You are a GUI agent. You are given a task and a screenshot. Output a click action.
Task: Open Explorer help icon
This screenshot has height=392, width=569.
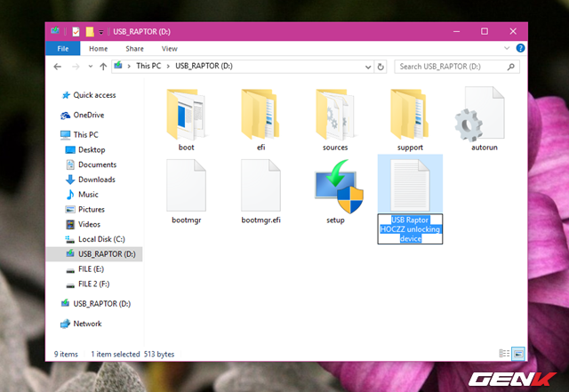[520, 48]
